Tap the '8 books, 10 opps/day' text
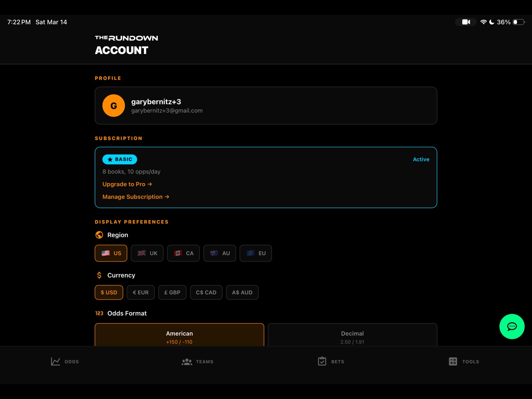The height and width of the screenshot is (399, 532). [x=131, y=171]
